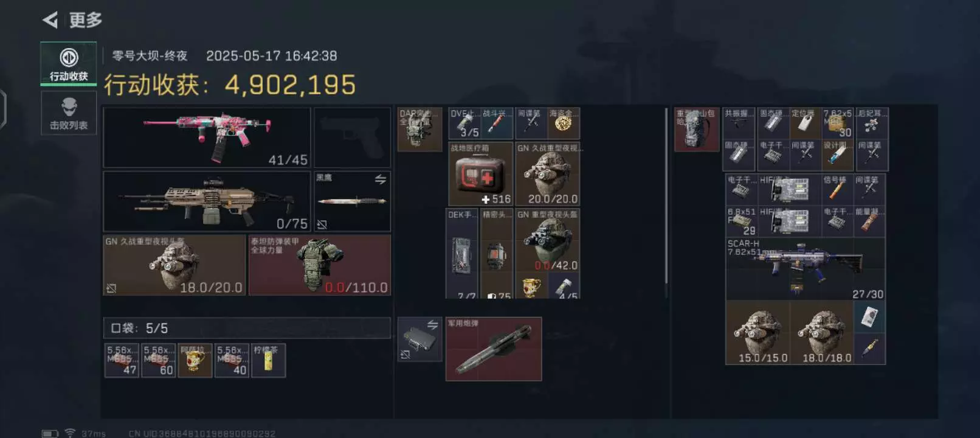Screen dimensions: 980x438
Task: Select the SCAR-H rifle in backpack
Action: pyautogui.click(x=805, y=269)
